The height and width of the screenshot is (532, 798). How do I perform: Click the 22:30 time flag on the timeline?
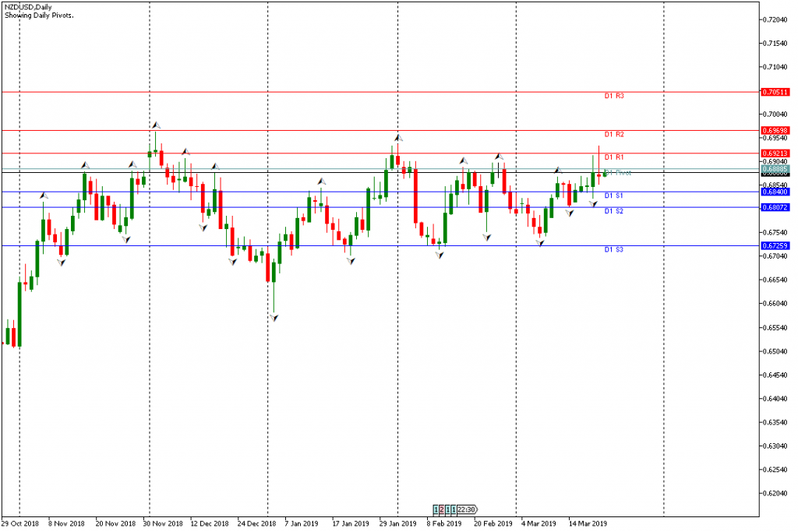tap(468, 509)
